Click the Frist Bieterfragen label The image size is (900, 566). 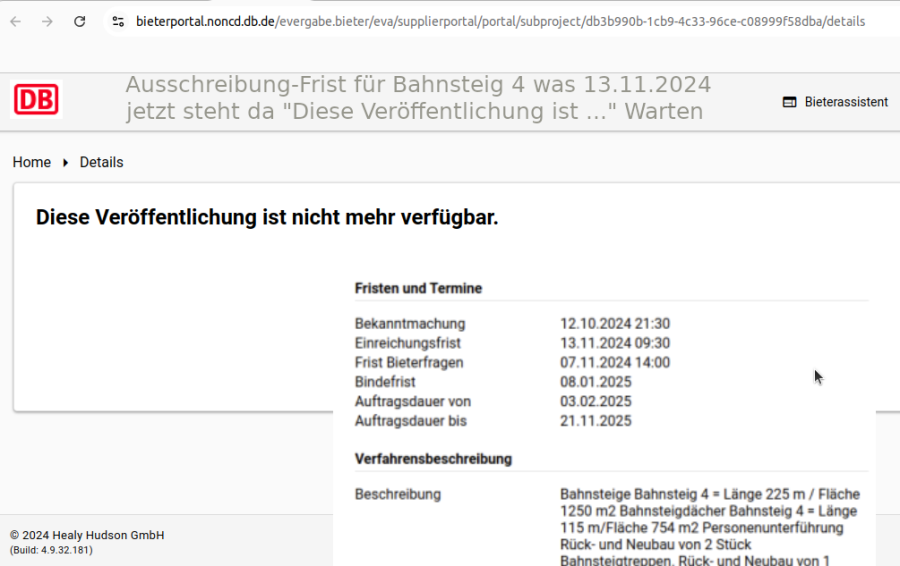pos(409,362)
